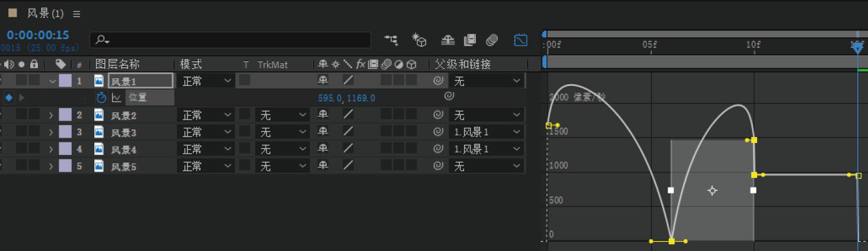Toggle the Draft 3D icon

pyautogui.click(x=419, y=40)
